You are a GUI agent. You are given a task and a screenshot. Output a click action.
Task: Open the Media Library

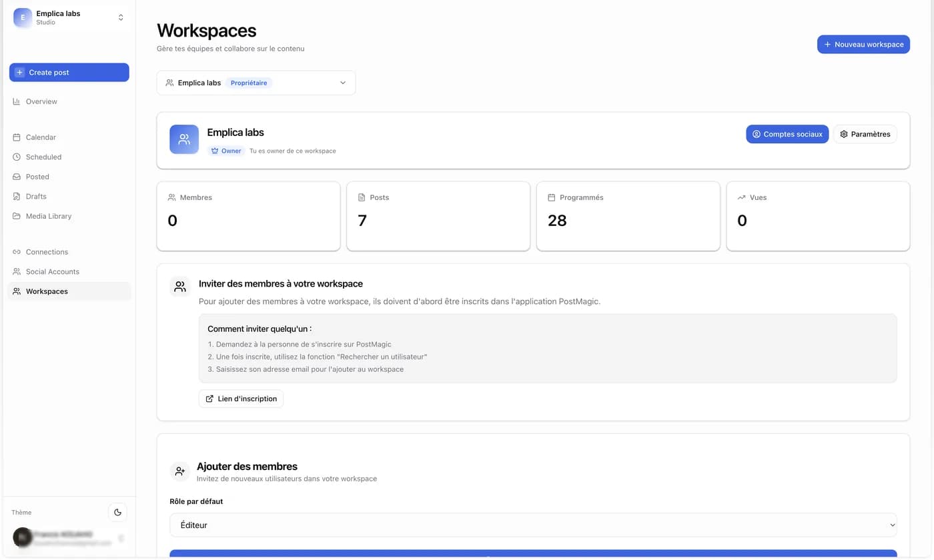tap(69, 216)
